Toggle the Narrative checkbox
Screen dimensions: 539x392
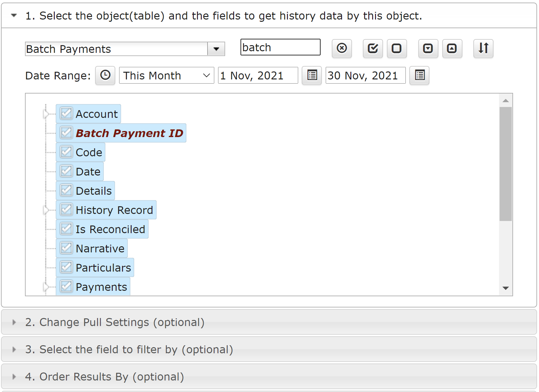pyautogui.click(x=66, y=248)
